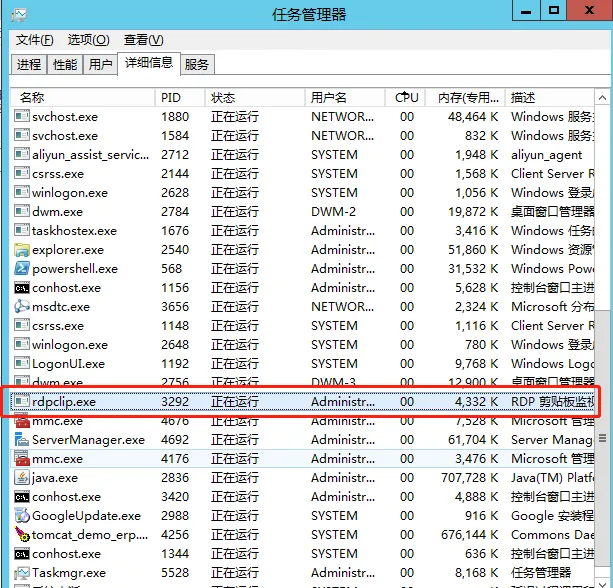
Task: Sort by the PID column header
Action: click(x=180, y=97)
